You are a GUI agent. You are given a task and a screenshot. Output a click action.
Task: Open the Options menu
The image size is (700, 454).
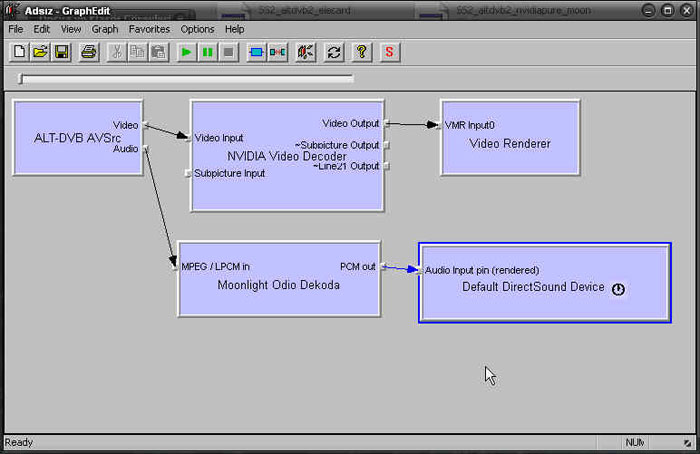click(x=197, y=29)
